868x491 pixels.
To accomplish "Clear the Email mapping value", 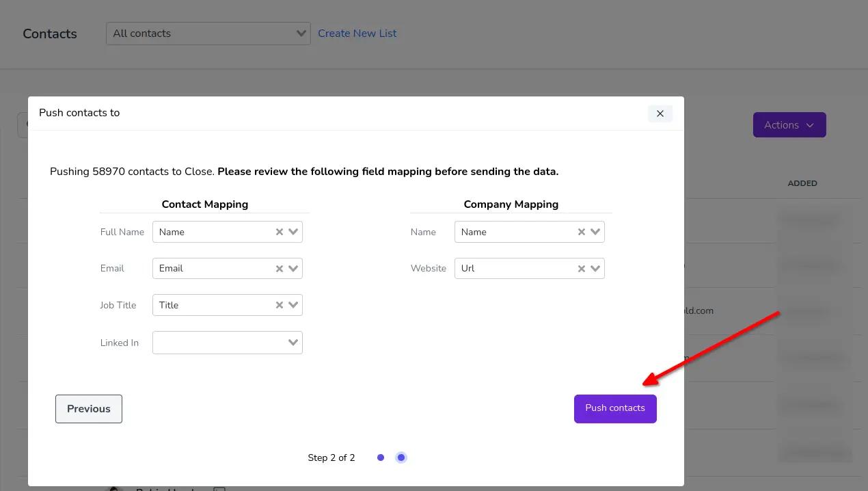I will (x=279, y=269).
